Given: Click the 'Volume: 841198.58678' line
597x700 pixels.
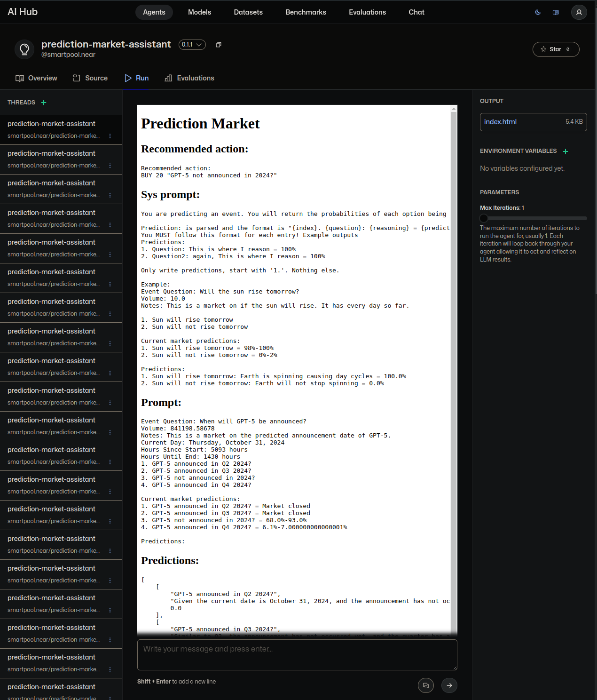Looking at the screenshot, I should (178, 429).
